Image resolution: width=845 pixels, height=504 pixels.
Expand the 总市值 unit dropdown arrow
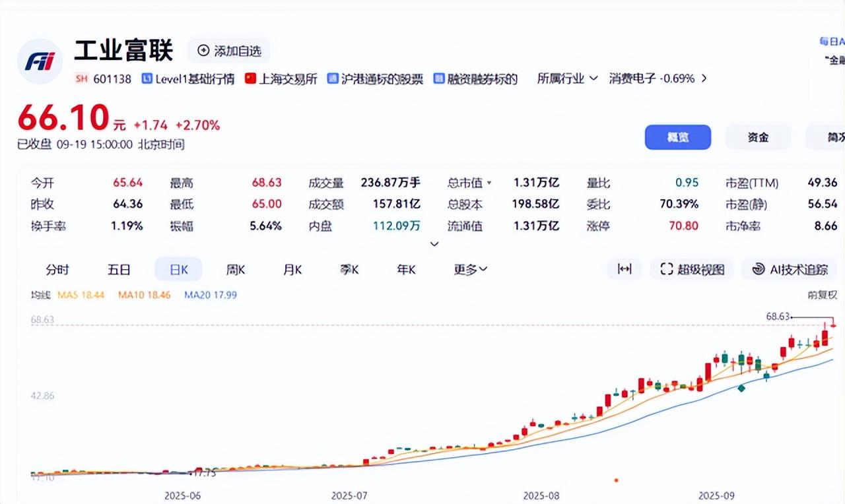(489, 183)
